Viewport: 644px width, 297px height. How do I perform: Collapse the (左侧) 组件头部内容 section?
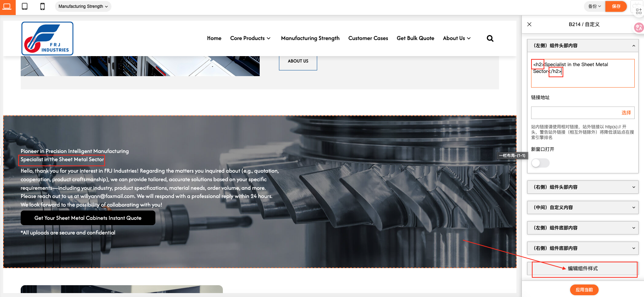[x=583, y=45]
